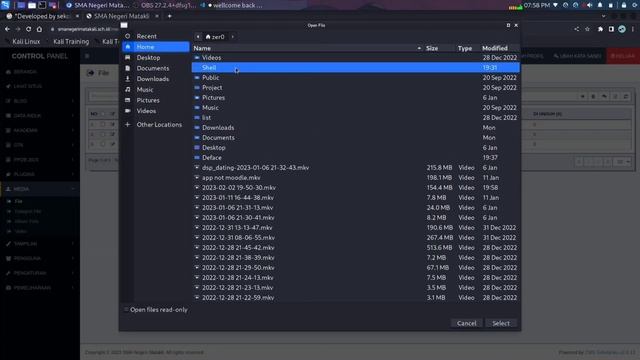Click the Music note icon in sidebar
The height and width of the screenshot is (360, 640).
pos(128,89)
